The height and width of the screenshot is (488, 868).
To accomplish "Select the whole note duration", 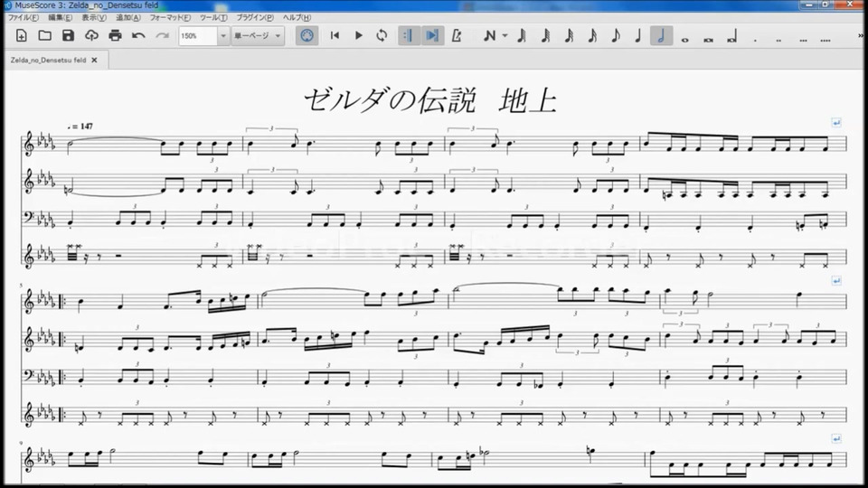I will click(684, 40).
